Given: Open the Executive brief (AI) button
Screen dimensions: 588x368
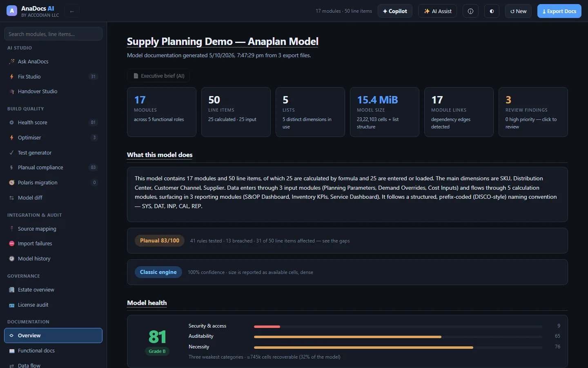Looking at the screenshot, I should tap(158, 76).
